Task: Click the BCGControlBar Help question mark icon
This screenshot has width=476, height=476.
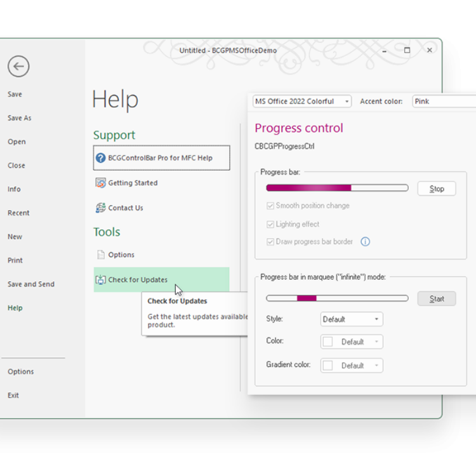Action: click(100, 158)
